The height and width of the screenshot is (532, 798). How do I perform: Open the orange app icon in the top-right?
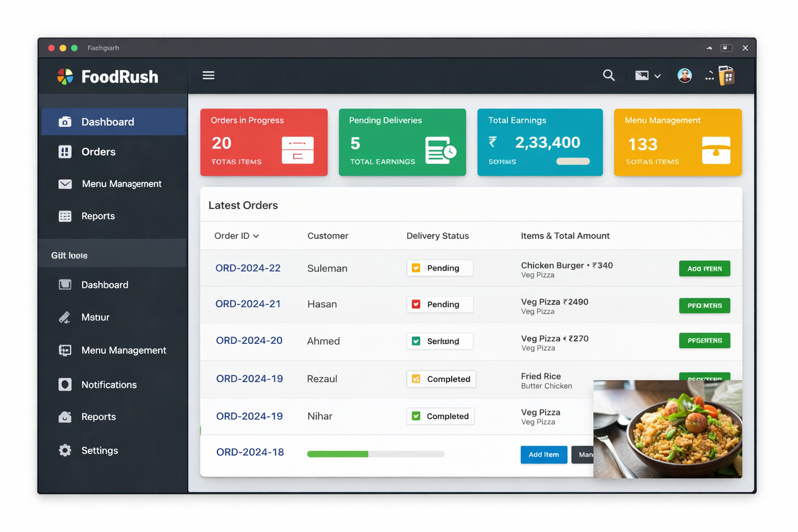coord(727,75)
